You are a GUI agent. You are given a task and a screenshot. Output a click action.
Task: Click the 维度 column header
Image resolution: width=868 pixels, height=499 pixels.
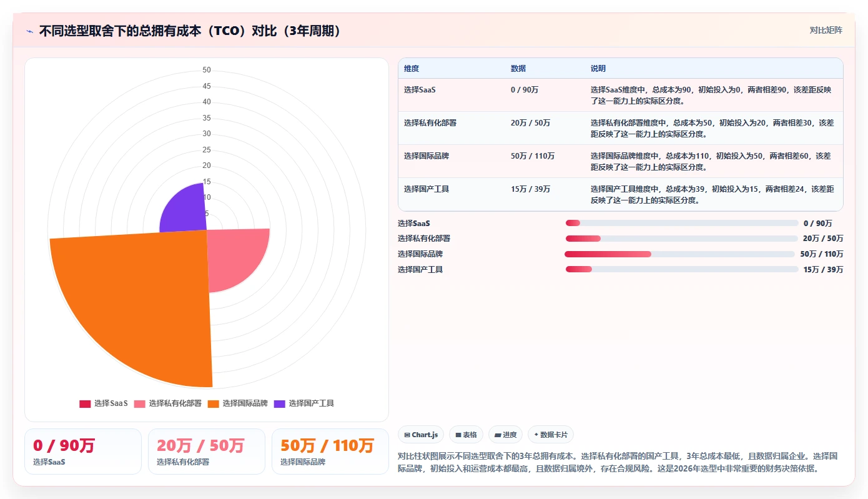pos(412,69)
